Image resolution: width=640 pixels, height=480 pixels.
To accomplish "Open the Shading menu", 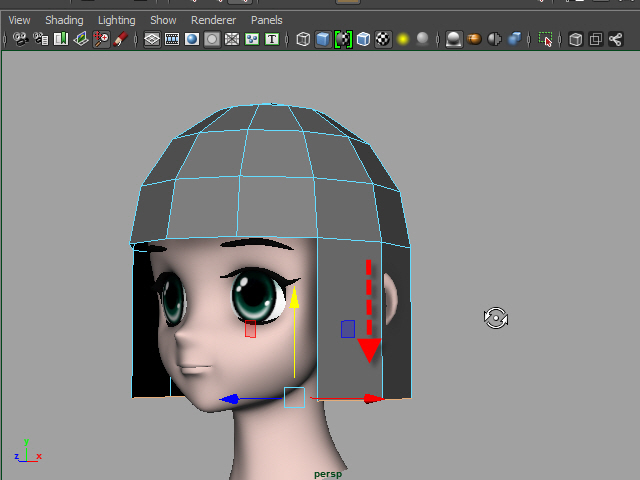I will coord(64,20).
